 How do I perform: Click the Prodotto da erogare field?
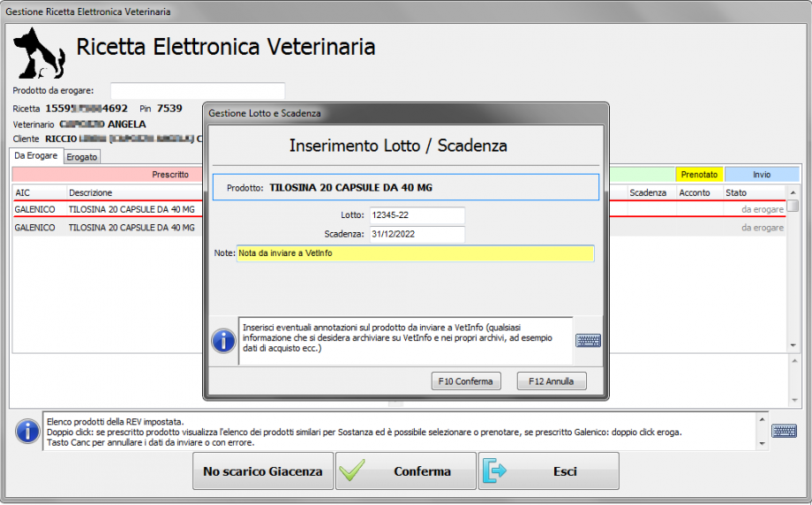pyautogui.click(x=197, y=91)
